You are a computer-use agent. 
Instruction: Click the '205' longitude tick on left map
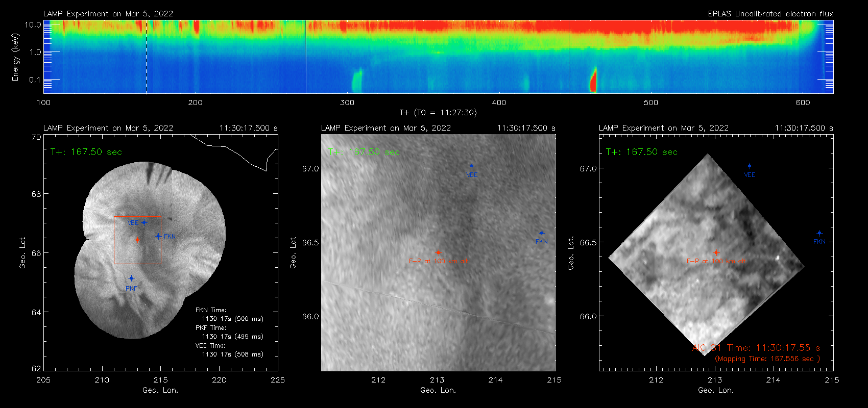pos(43,380)
